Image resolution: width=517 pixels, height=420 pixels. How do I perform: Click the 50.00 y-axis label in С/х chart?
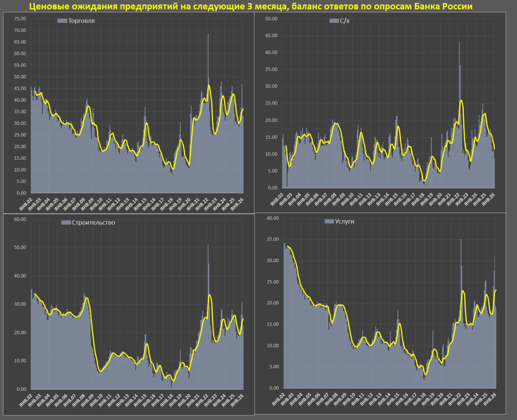coord(271,19)
